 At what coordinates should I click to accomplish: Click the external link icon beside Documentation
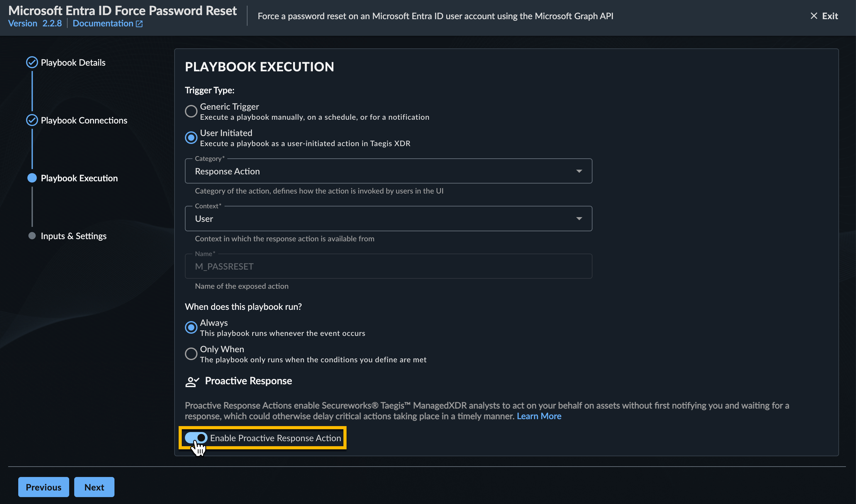(139, 24)
